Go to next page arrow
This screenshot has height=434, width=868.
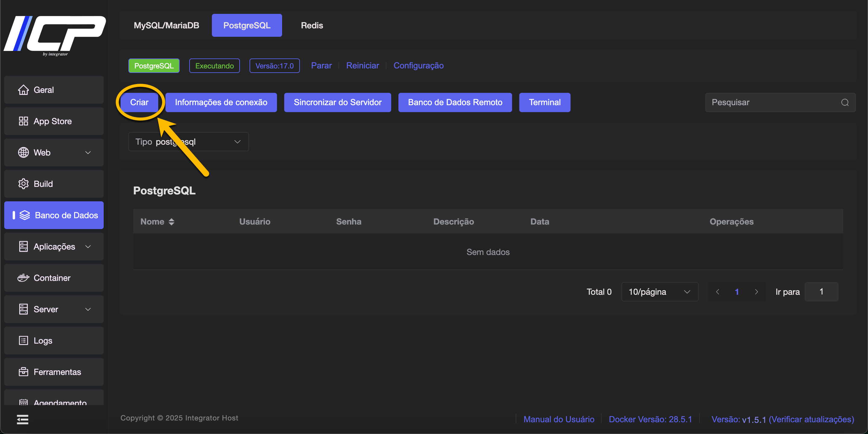pyautogui.click(x=756, y=292)
